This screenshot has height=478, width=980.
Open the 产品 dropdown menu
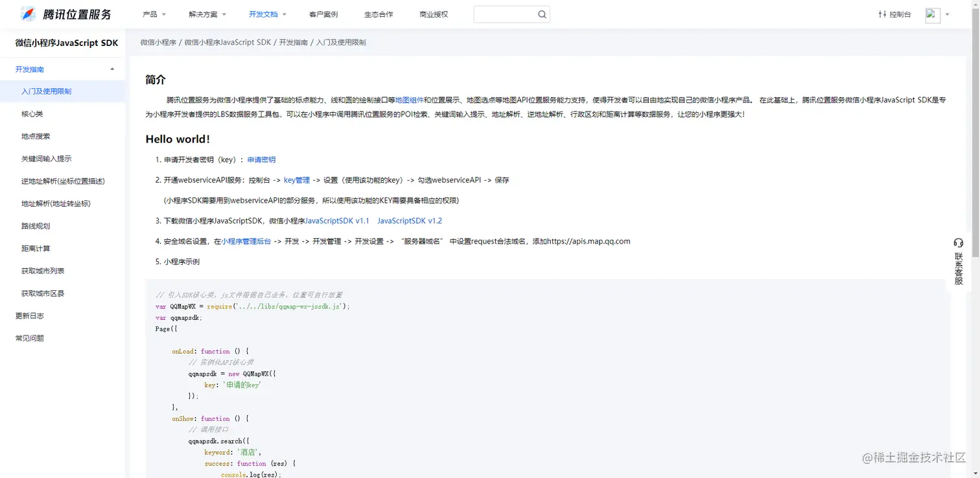pos(154,14)
